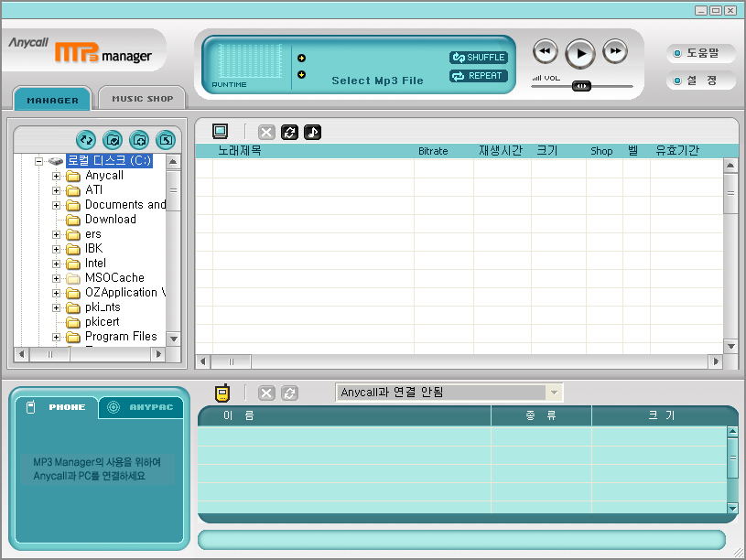Expand the IBK folder node
This screenshot has width=746, height=560.
click(x=56, y=249)
